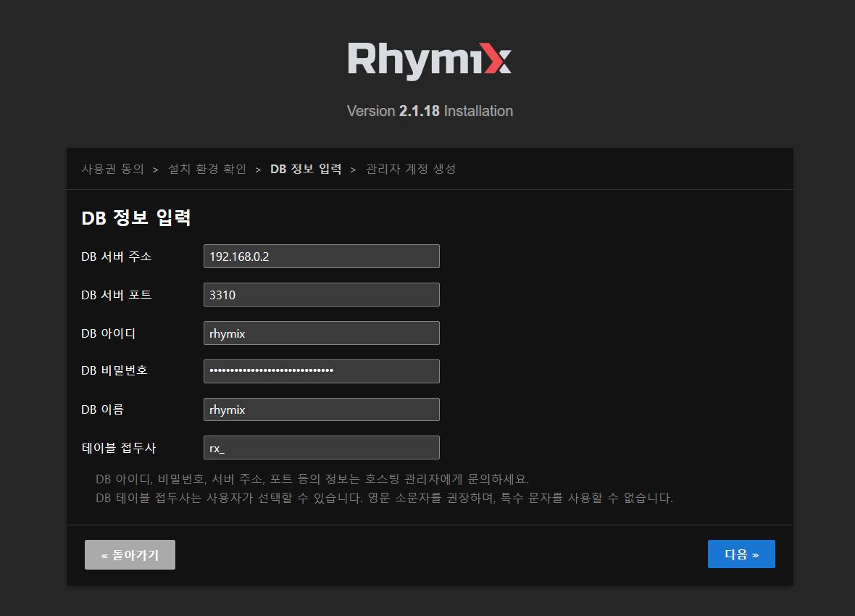Click the bold DB 정보 입력 breadcrumb step
The height and width of the screenshot is (616, 855).
coord(306,169)
